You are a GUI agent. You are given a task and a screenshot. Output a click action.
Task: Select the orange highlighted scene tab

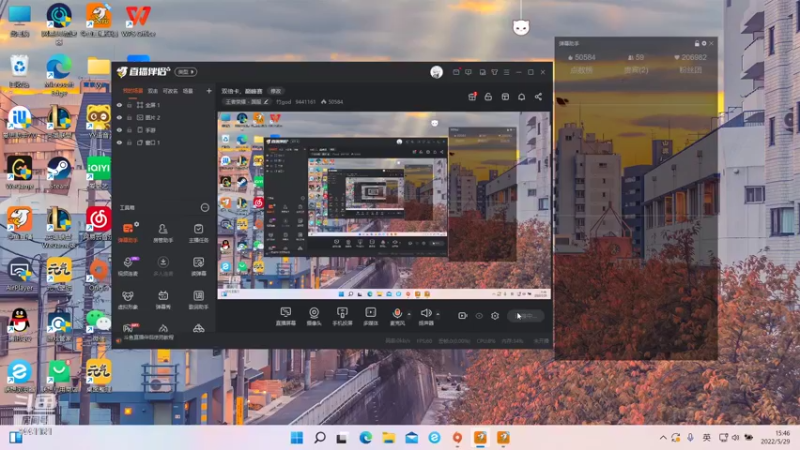[x=133, y=91]
